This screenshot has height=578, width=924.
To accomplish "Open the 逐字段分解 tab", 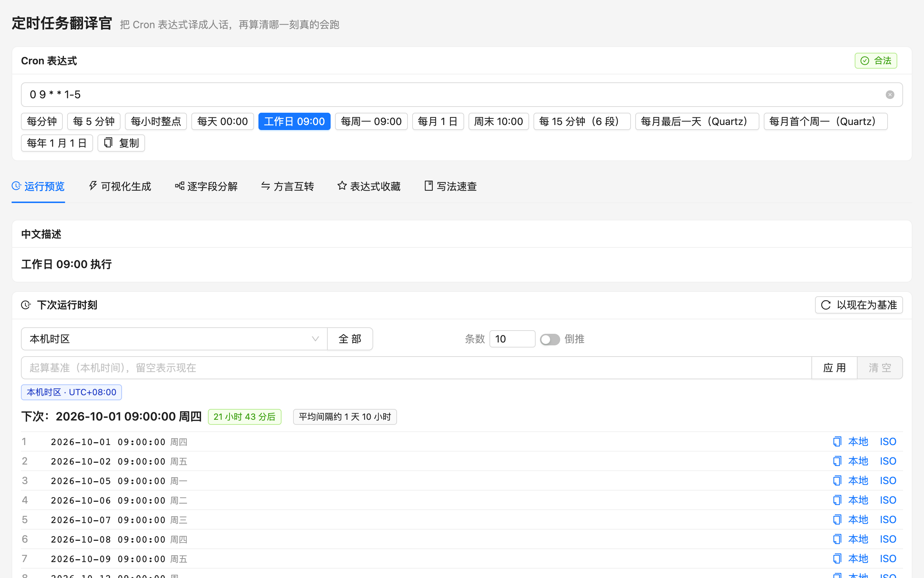I will (206, 186).
